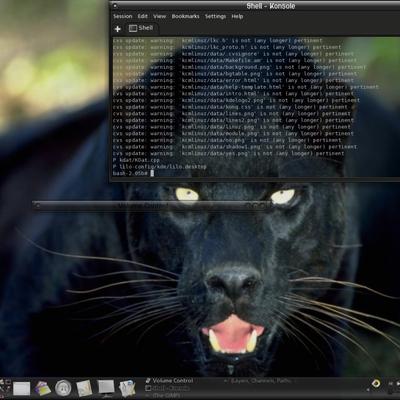This screenshot has width=400, height=400.
Task: Open the Help menu in Konsole
Action: pyautogui.click(x=237, y=16)
